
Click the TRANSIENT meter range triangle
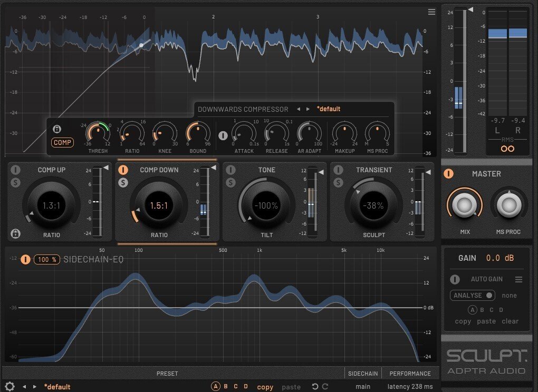(x=428, y=172)
